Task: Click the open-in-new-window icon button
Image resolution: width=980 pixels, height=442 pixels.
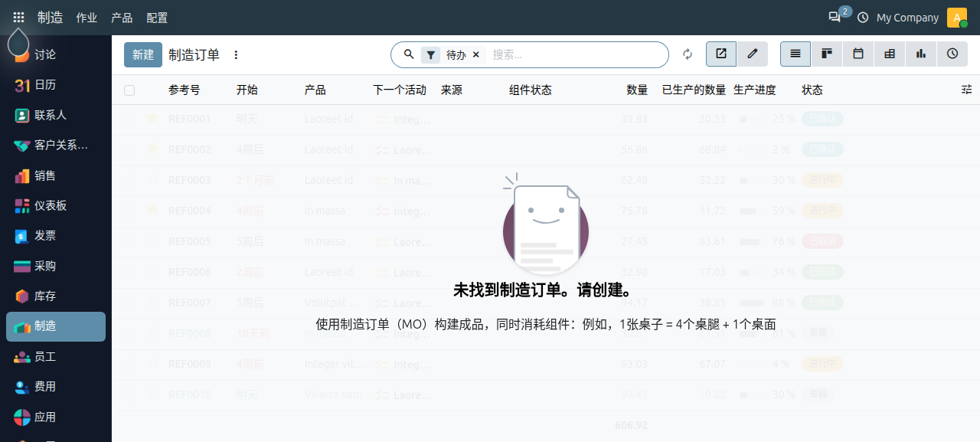Action: 721,54
